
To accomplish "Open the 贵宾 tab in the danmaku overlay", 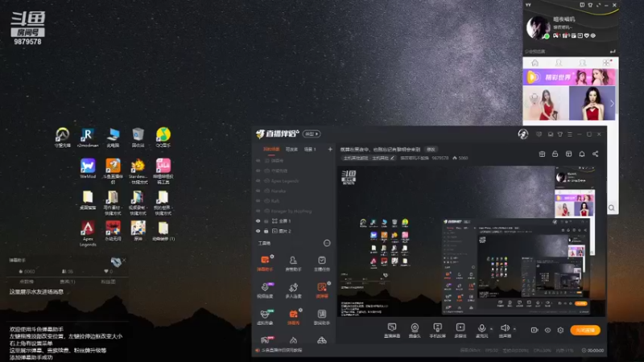I will pos(68,282).
